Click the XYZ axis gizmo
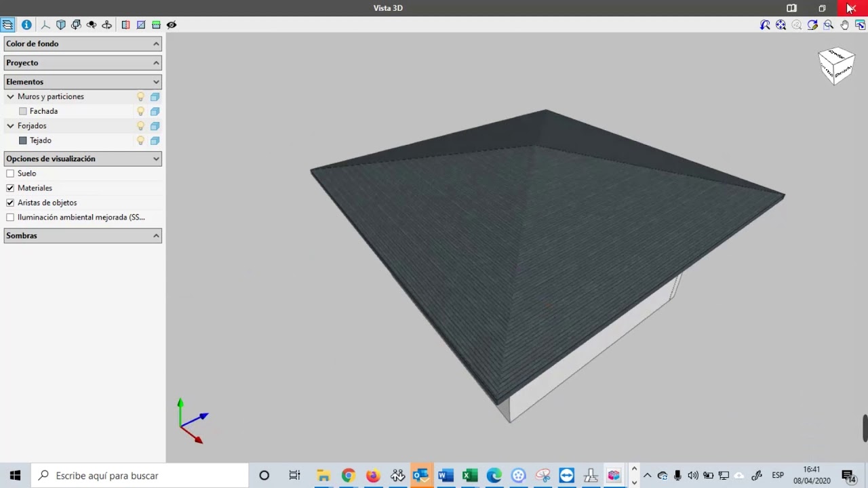This screenshot has width=868, height=488. point(193,421)
